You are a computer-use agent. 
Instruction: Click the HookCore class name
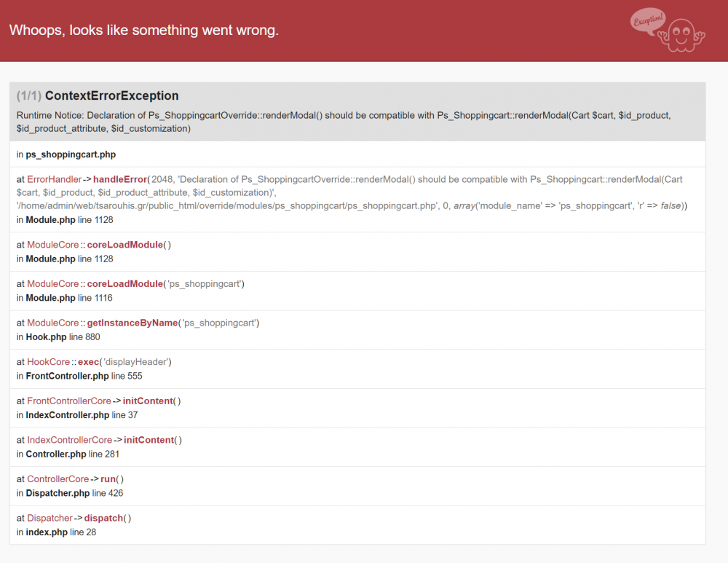(x=48, y=362)
